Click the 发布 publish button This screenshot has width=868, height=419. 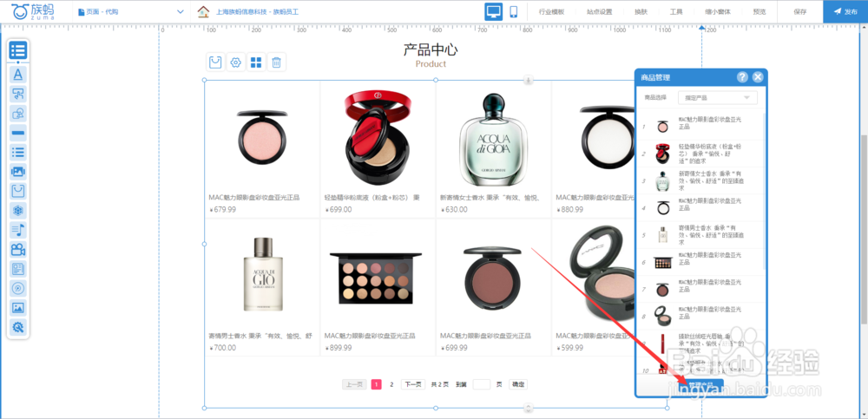[845, 11]
